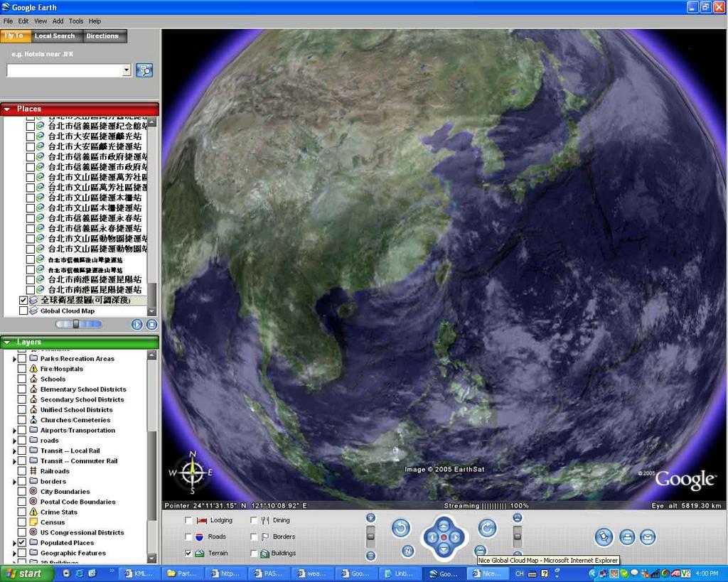
Task: Open the View menu
Action: pos(41,21)
